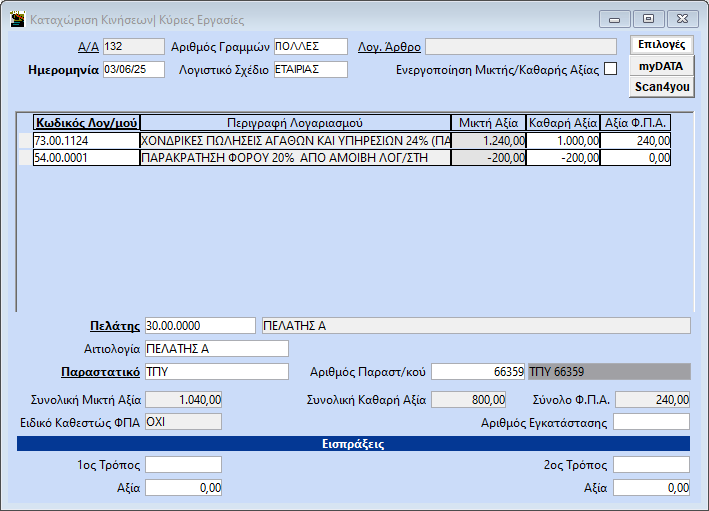Screen dimensions: 709x511
Task: Select account code cell 73.00.1124
Action: point(86,141)
